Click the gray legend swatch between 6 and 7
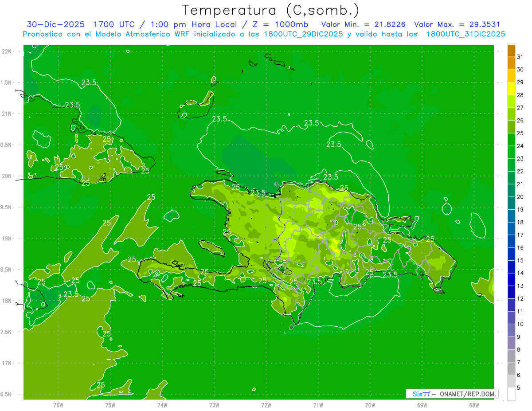The width and height of the screenshot is (532, 411). click(x=511, y=368)
